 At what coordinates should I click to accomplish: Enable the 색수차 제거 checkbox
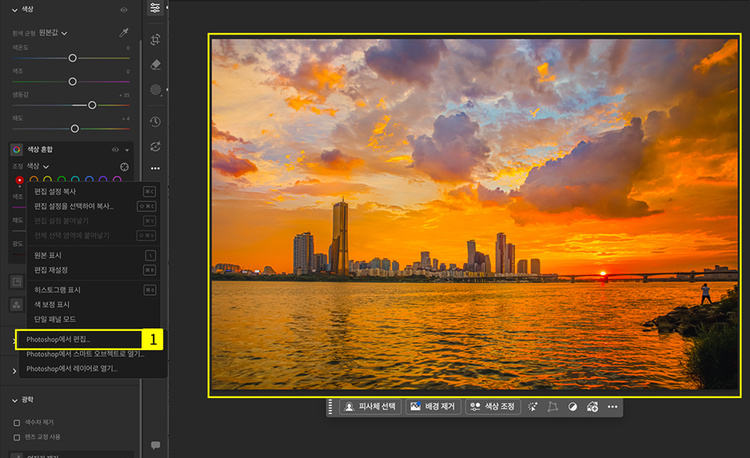16,423
